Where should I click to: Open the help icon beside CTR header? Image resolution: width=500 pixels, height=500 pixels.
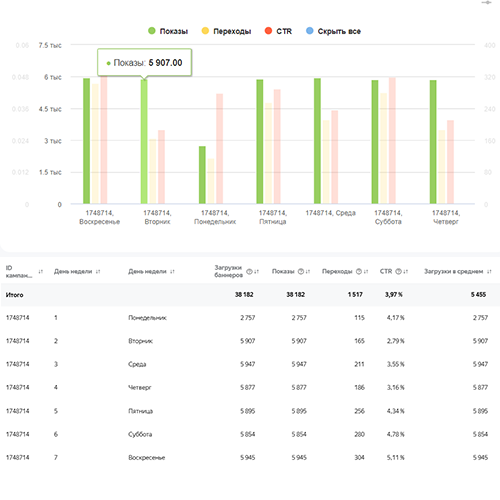pyautogui.click(x=398, y=272)
